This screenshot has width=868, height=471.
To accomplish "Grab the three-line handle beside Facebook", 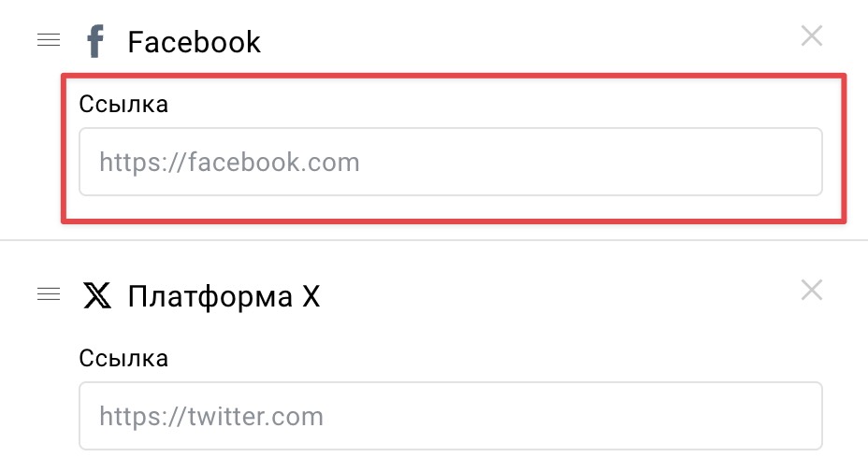I will [x=49, y=40].
